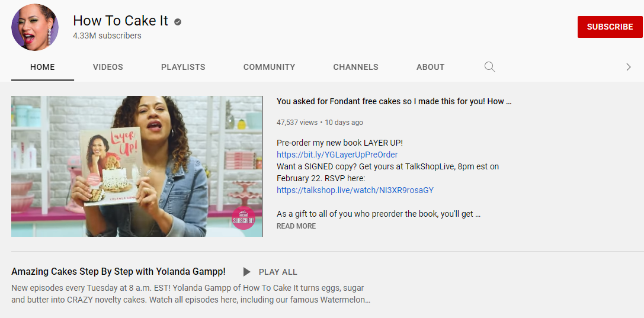
Task: Select the Channels tab
Action: point(355,67)
